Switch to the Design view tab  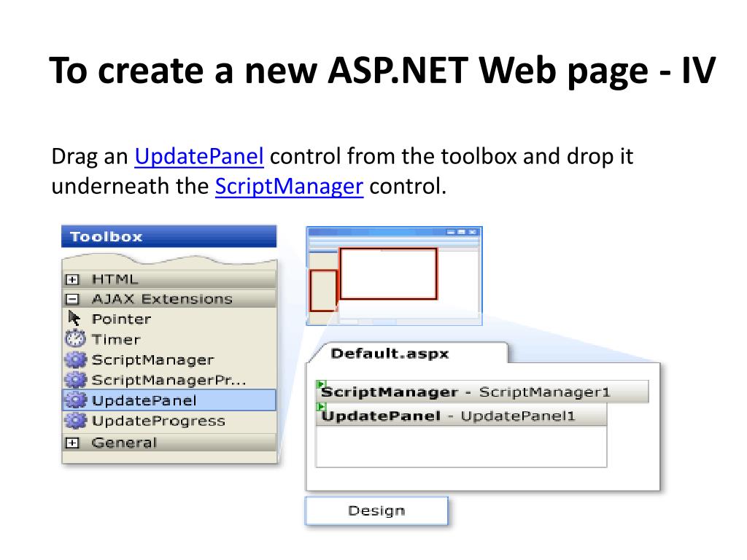[376, 510]
